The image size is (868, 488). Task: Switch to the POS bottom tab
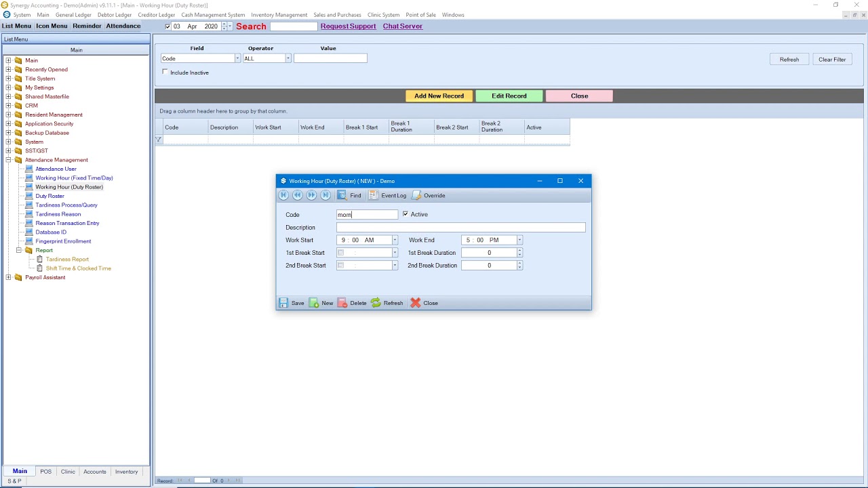pyautogui.click(x=45, y=472)
